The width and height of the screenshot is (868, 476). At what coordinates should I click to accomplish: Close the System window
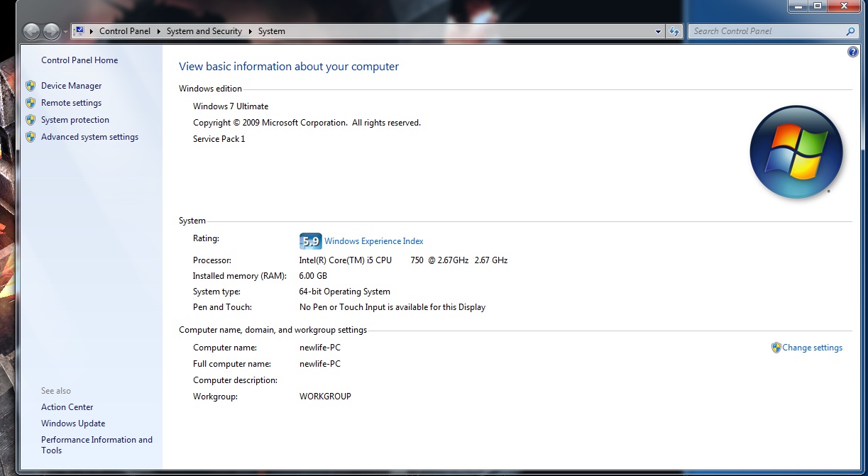coord(843,6)
